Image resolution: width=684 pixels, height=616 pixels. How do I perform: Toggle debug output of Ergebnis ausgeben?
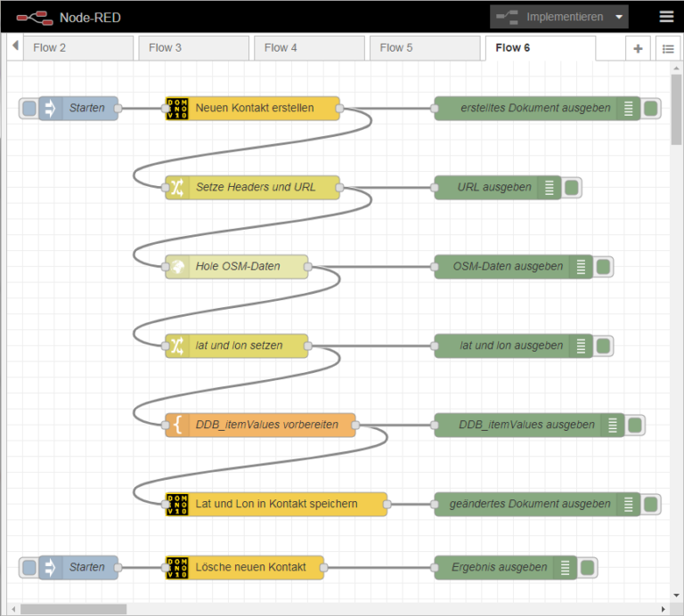(x=588, y=568)
